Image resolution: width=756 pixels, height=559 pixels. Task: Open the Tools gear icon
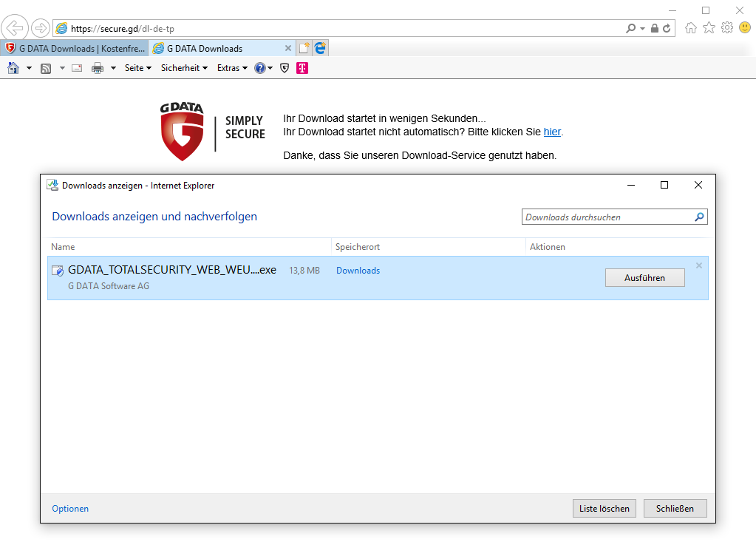point(727,28)
